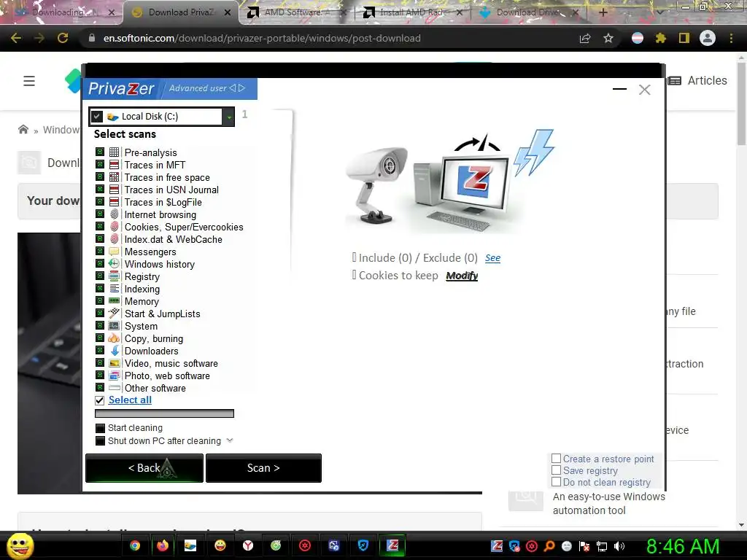Toggle the Traces in USN Journal checkbox
747x560 pixels.
tap(99, 189)
